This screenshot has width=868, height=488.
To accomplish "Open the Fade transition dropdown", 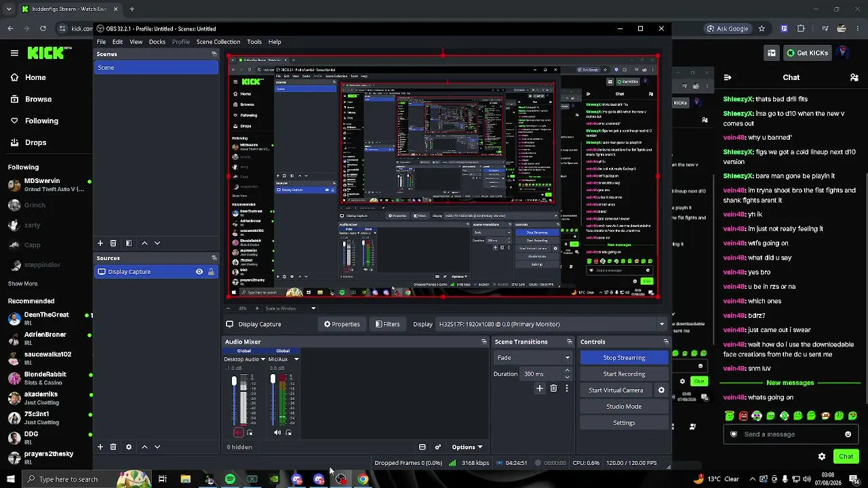I will 534,358.
